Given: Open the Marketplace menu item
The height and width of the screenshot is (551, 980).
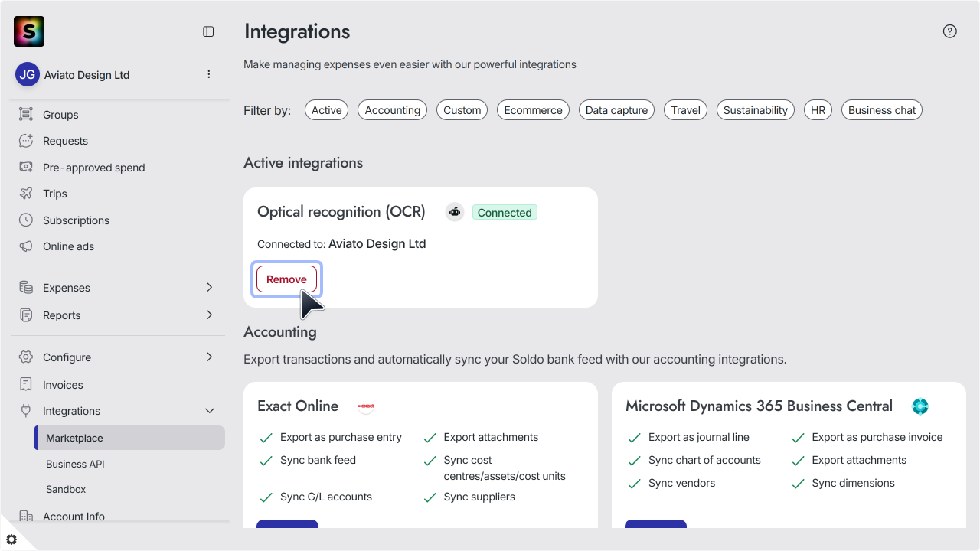Looking at the screenshot, I should 130,438.
